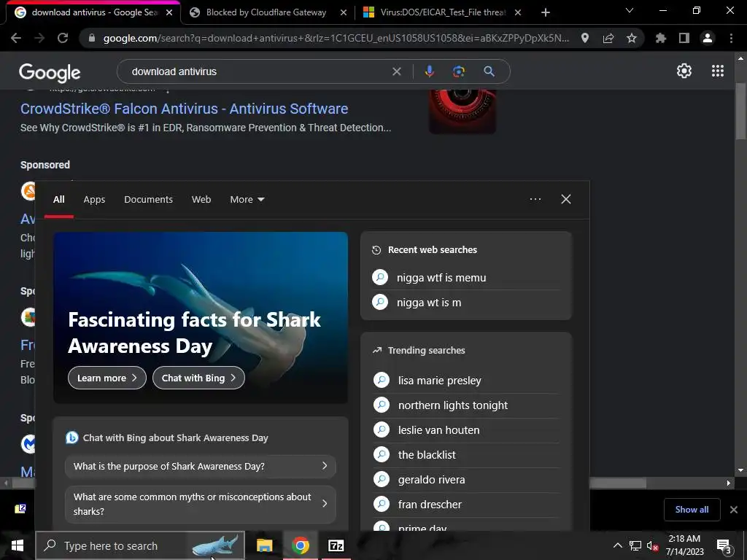This screenshot has height=560, width=747.
Task: Switch to Chrome in the taskbar
Action: point(300,545)
